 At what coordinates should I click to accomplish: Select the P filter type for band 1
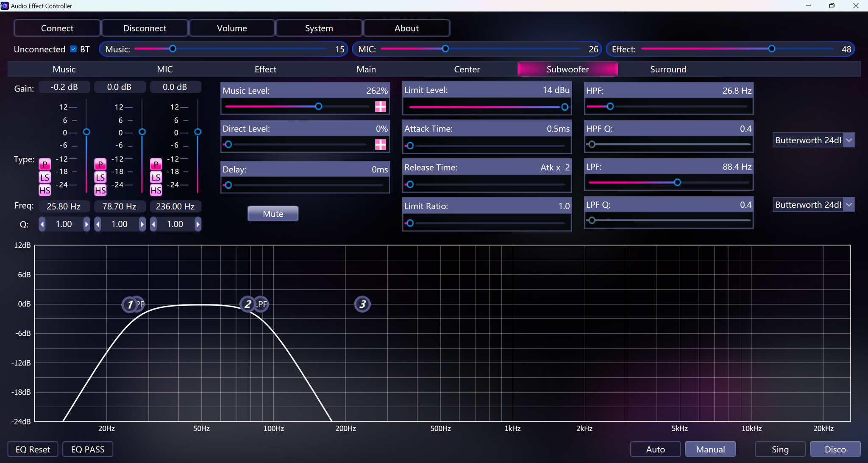click(45, 164)
